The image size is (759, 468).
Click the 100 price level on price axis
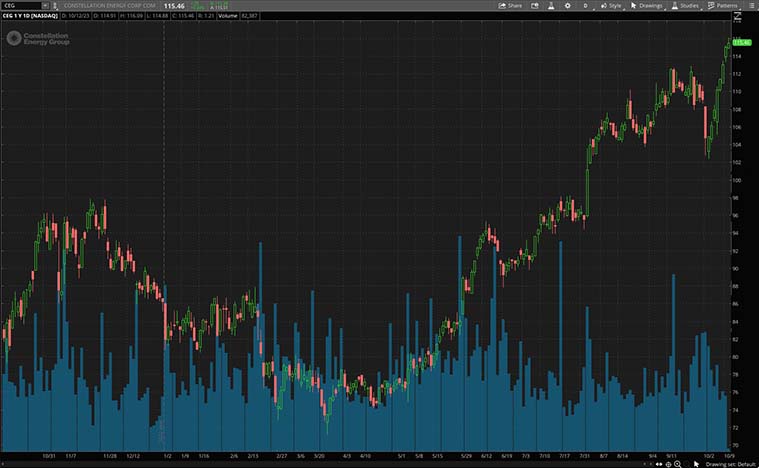[x=736, y=180]
